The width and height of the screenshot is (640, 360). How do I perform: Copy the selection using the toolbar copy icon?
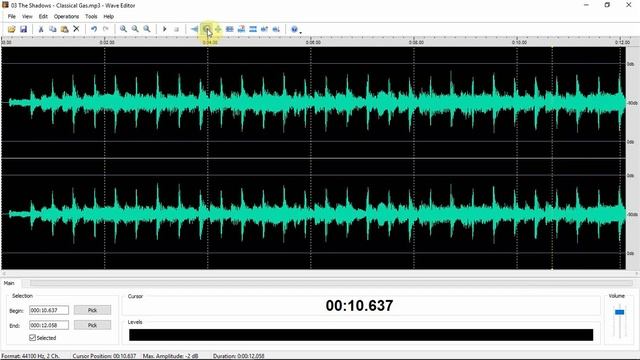(x=53, y=29)
